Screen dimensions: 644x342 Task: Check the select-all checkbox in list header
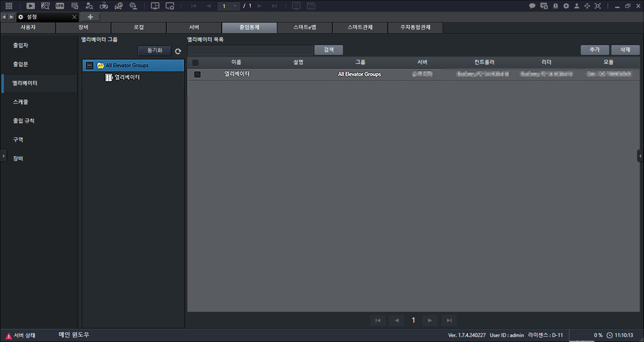tap(196, 63)
